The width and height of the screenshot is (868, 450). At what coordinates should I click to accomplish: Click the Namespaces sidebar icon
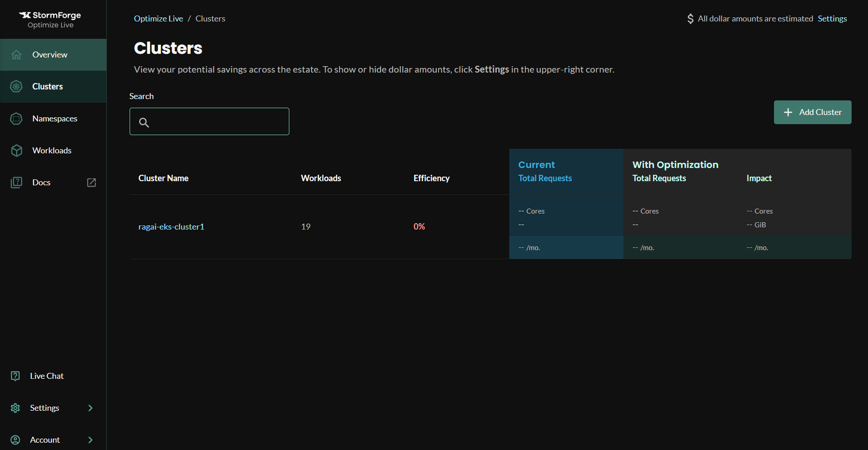point(16,119)
